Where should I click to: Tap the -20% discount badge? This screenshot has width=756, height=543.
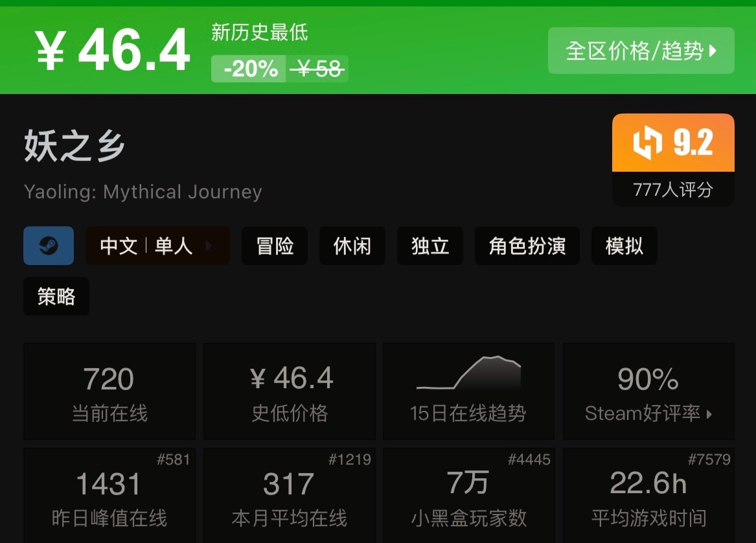click(x=249, y=69)
